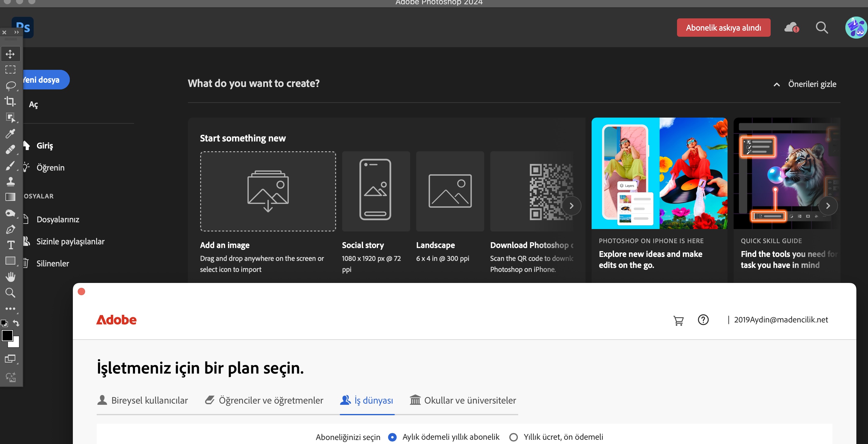
Task: Click the Aç button
Action: [x=33, y=104]
